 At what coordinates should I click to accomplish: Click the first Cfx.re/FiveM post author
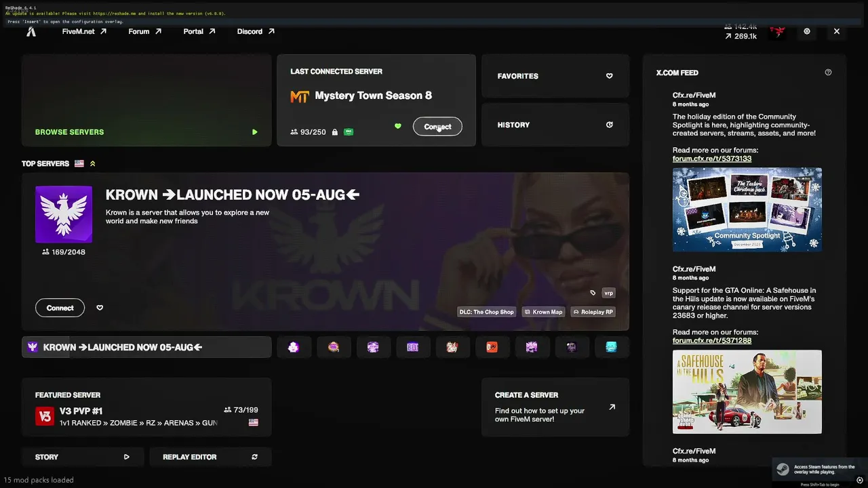coord(694,96)
